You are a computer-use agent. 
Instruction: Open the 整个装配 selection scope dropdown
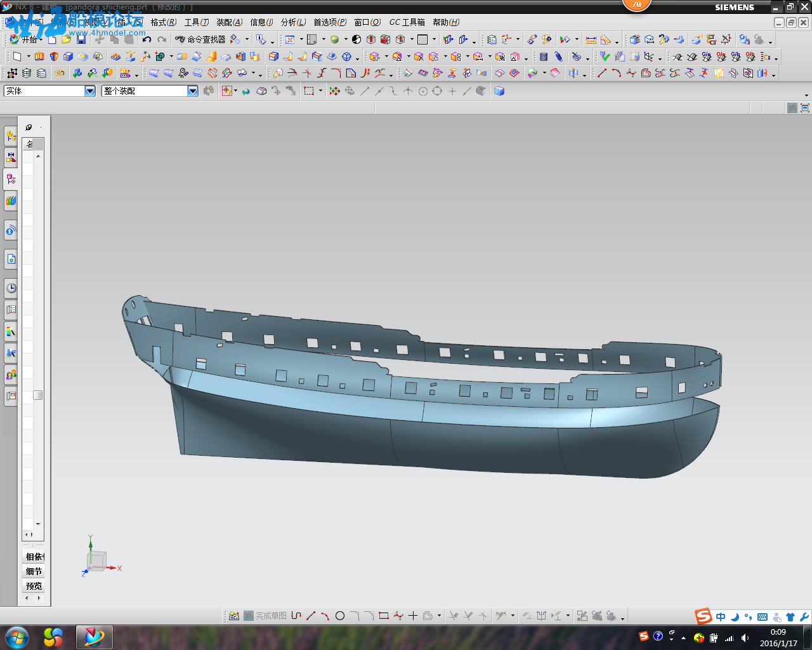pos(193,91)
